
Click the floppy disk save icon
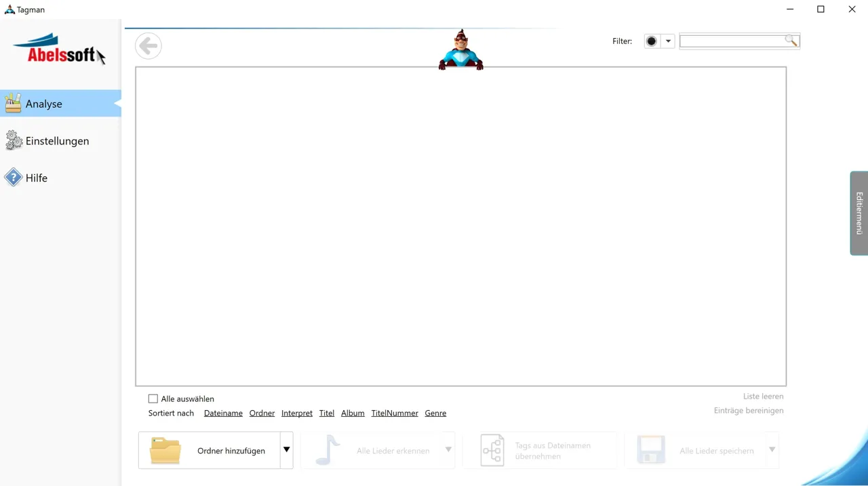point(650,450)
